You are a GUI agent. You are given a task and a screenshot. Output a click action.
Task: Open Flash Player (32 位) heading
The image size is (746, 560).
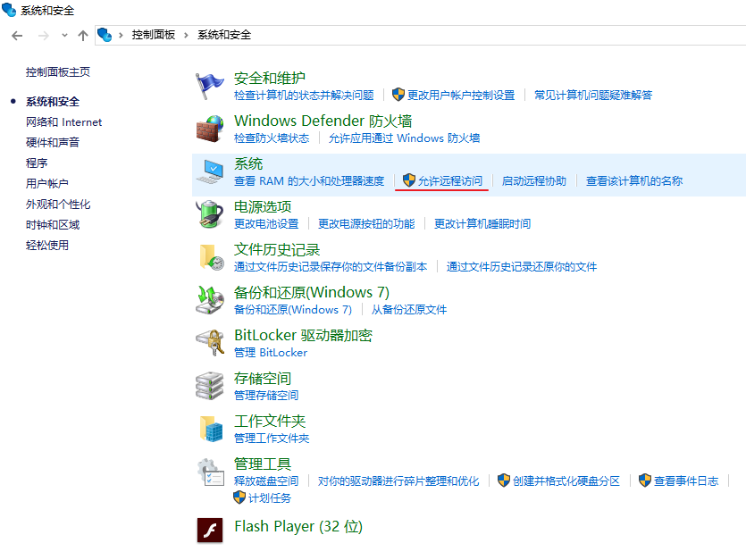coord(298,527)
